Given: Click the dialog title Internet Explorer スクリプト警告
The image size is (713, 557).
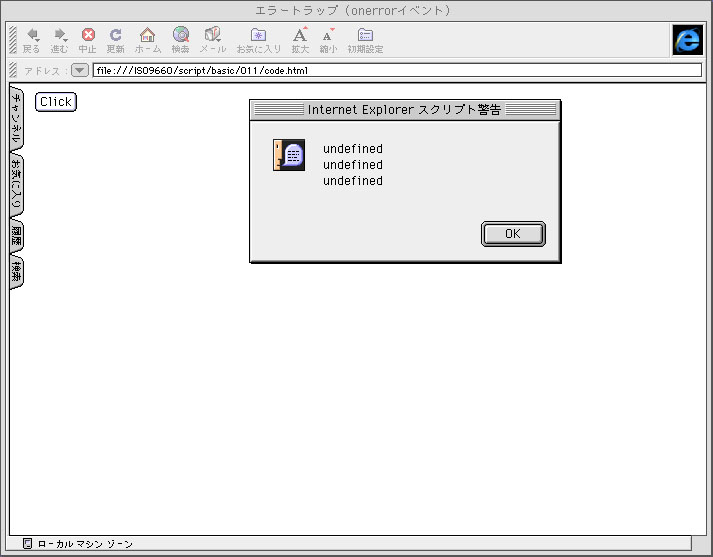Looking at the screenshot, I should click(x=404, y=110).
